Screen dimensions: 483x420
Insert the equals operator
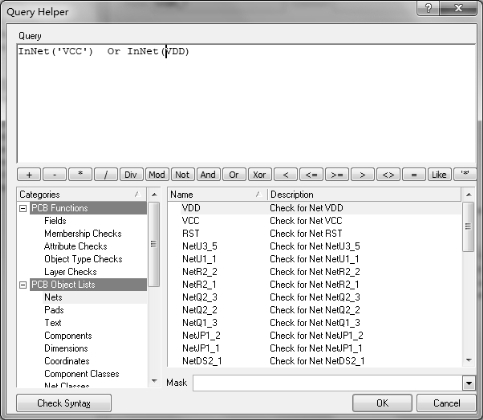tap(414, 175)
